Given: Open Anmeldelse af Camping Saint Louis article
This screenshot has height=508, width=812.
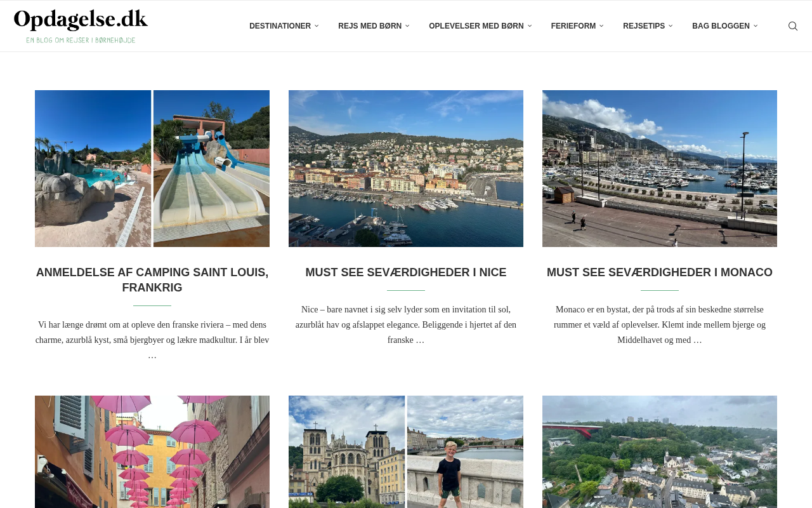Looking at the screenshot, I should (152, 280).
